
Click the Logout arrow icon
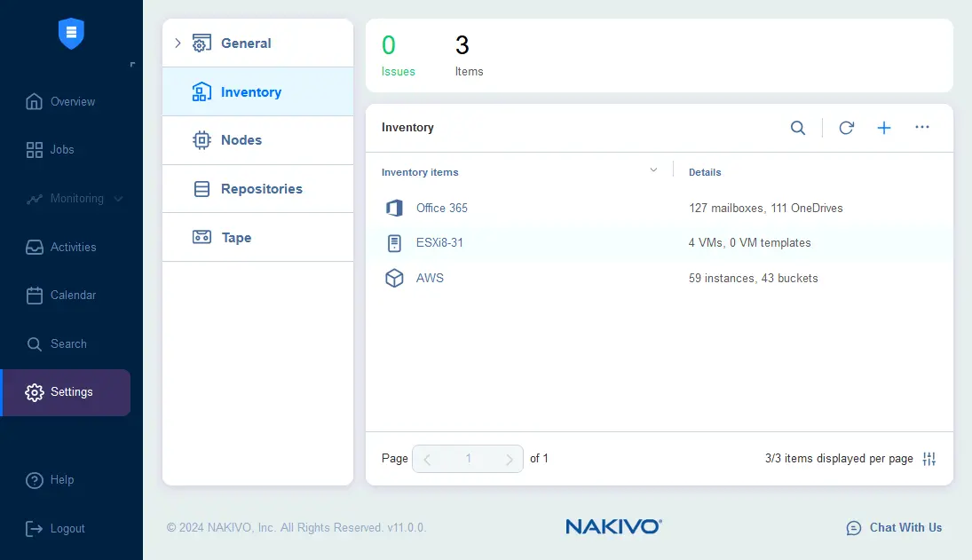click(x=34, y=528)
